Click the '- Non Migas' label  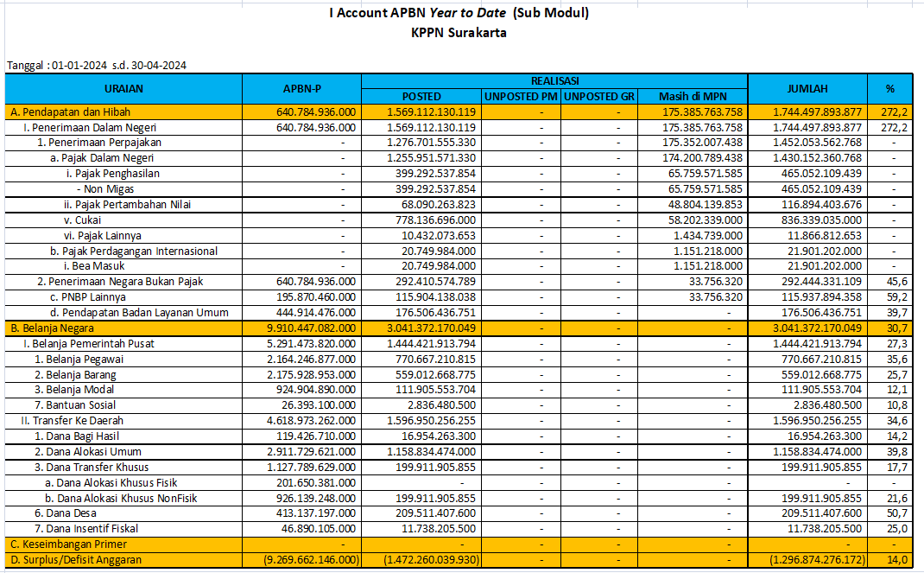[x=105, y=189]
